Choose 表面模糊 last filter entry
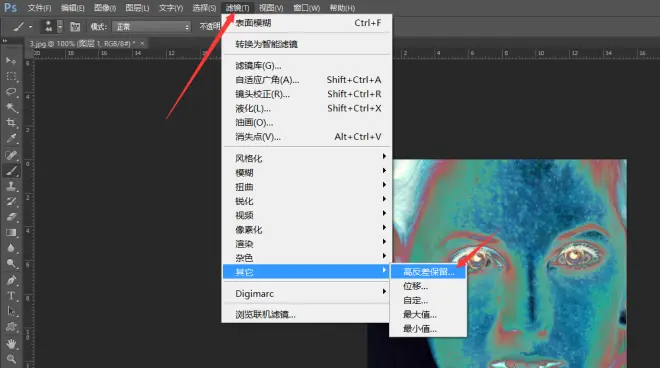 pos(307,23)
